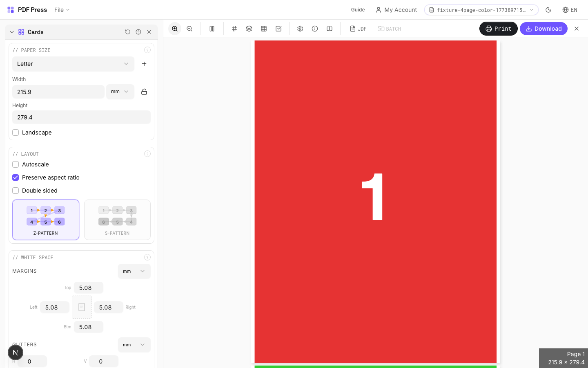This screenshot has width=588, height=368.
Task: Open the settings gear in the toolbar
Action: tap(300, 29)
